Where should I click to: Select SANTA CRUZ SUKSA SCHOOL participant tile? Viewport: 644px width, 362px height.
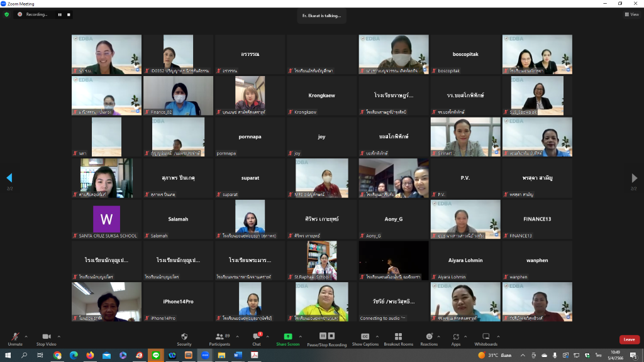click(x=106, y=219)
